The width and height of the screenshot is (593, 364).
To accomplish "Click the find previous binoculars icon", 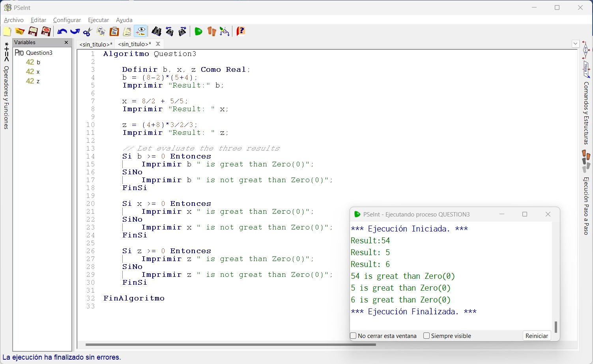I will click(x=169, y=32).
